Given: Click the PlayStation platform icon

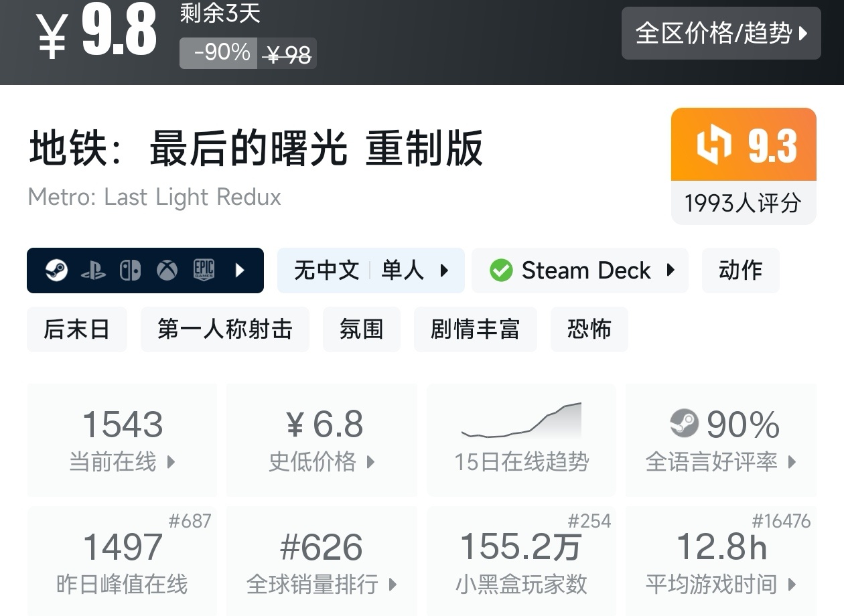Looking at the screenshot, I should (x=93, y=271).
